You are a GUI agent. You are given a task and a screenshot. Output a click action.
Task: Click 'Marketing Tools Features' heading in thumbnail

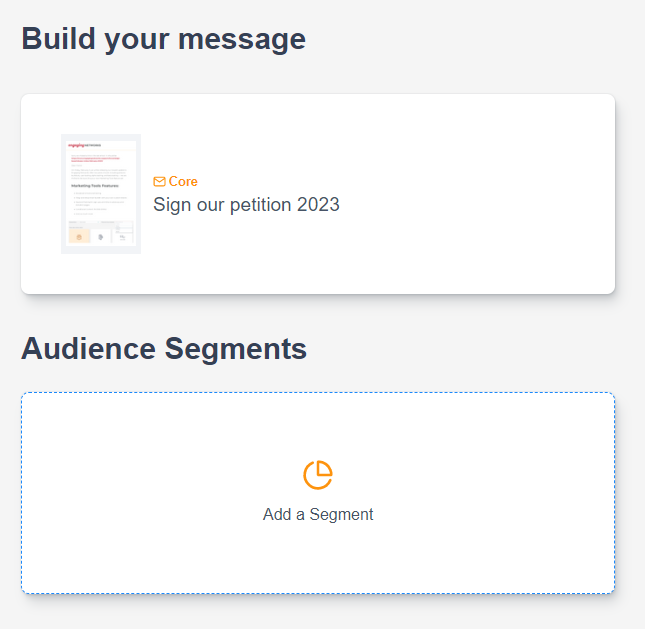tap(94, 186)
